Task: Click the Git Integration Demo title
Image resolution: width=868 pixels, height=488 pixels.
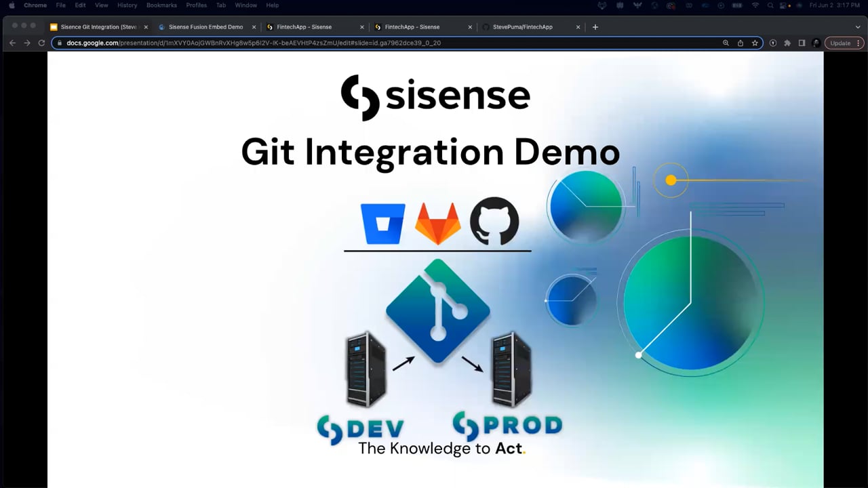Action: (x=431, y=152)
